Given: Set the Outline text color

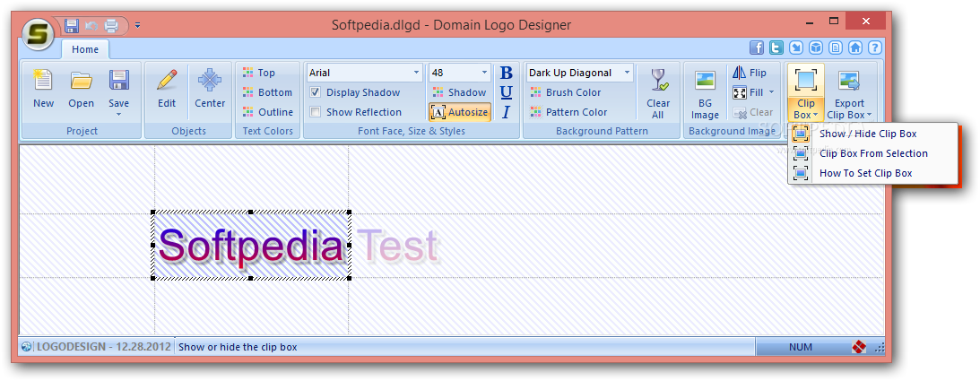Looking at the screenshot, I should point(267,112).
